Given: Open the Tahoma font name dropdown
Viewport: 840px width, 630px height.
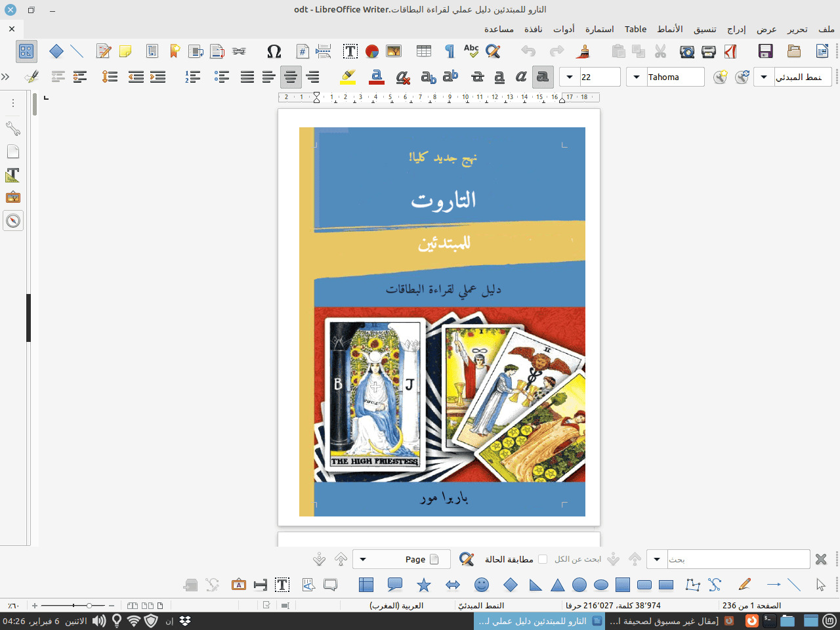Looking at the screenshot, I should (x=637, y=77).
